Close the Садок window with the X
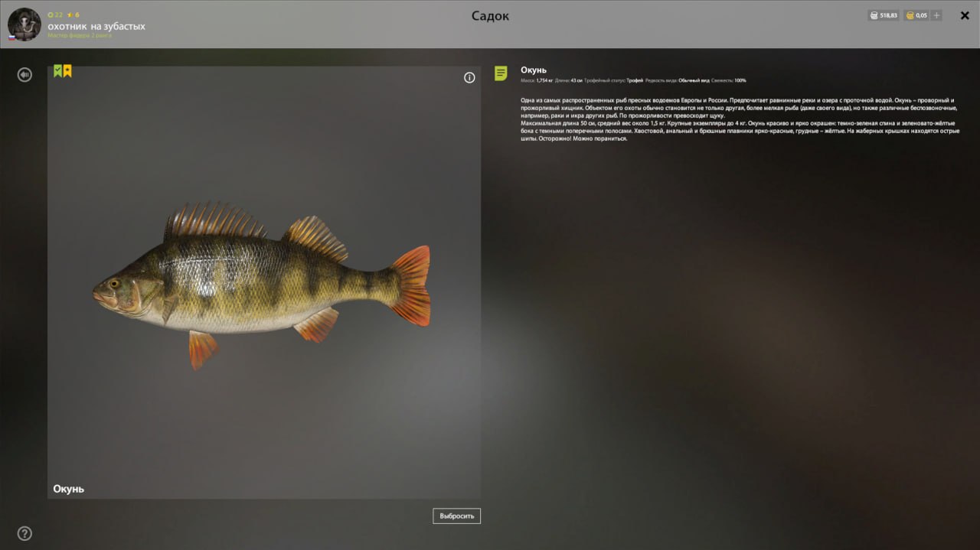Screen dimensions: 980x550 [965, 15]
